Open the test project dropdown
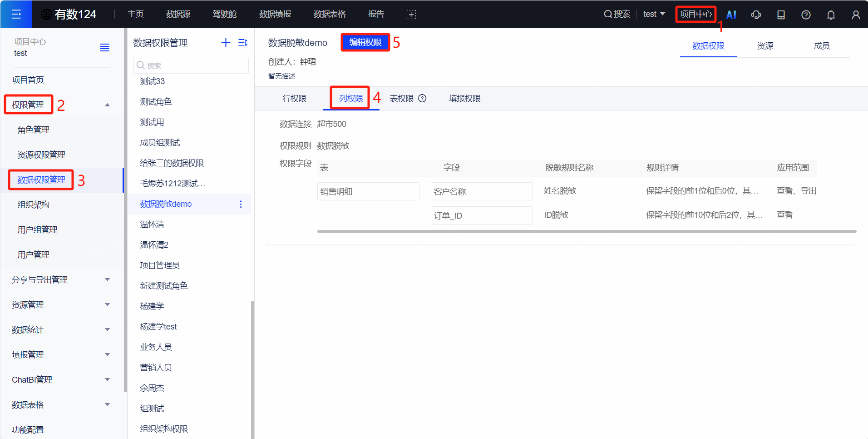This screenshot has height=439, width=868. pyautogui.click(x=654, y=14)
